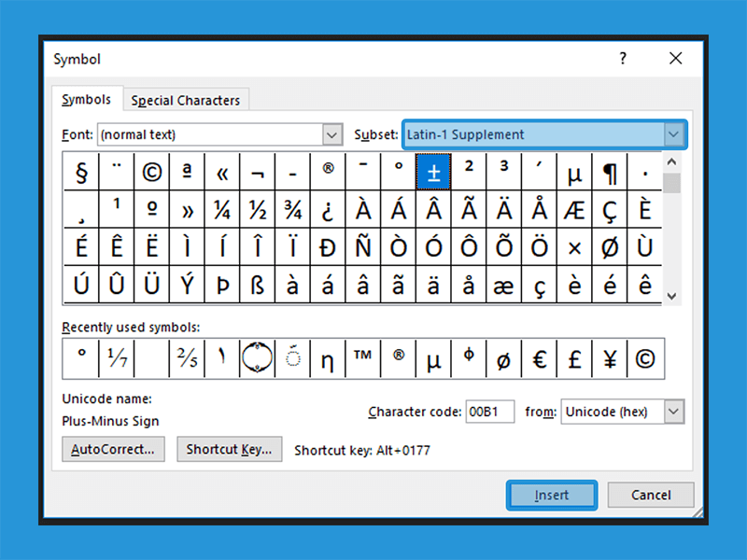Choose the capital Ñ symbol

coord(363,246)
